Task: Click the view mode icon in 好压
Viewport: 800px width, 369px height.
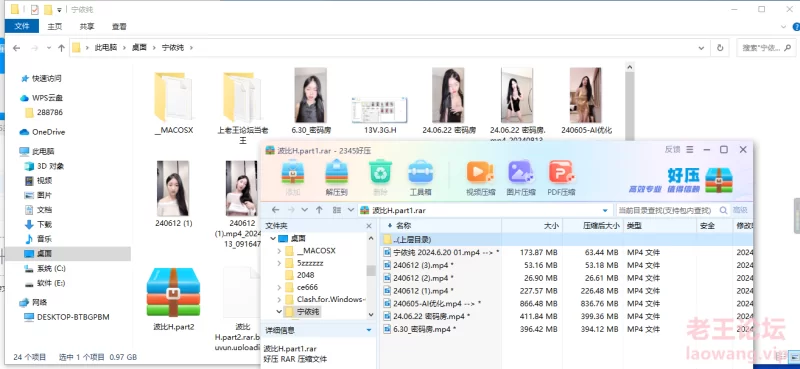Action: (337, 210)
